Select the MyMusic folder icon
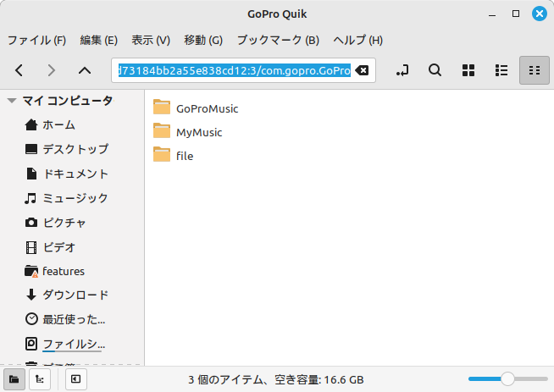Image resolution: width=554 pixels, height=392 pixels. tap(162, 130)
